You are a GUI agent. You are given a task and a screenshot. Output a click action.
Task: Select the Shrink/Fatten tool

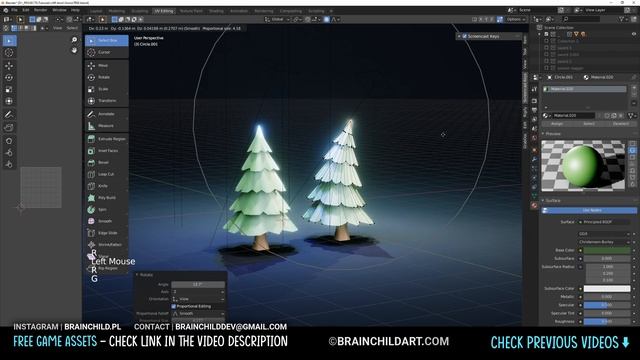[107, 244]
